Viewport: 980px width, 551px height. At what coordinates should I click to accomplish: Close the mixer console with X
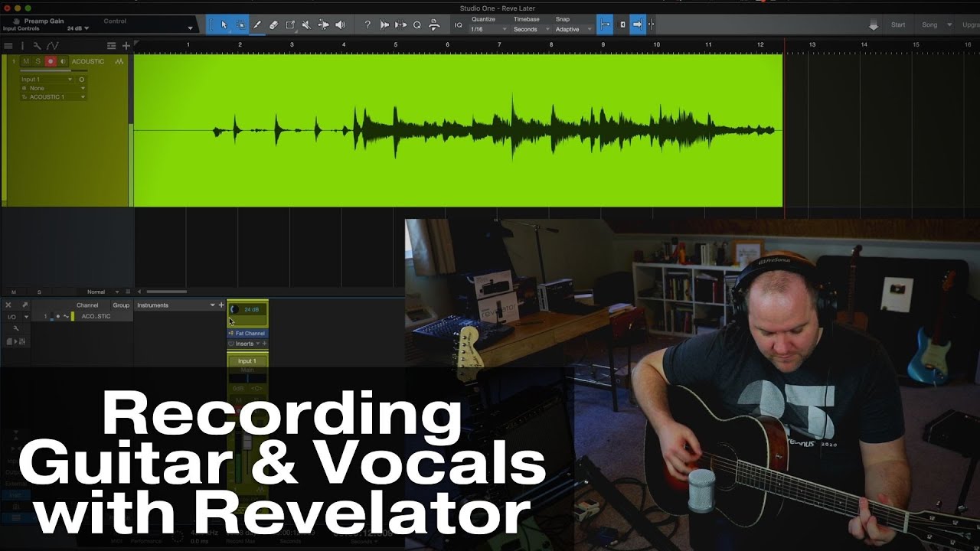pos(8,305)
